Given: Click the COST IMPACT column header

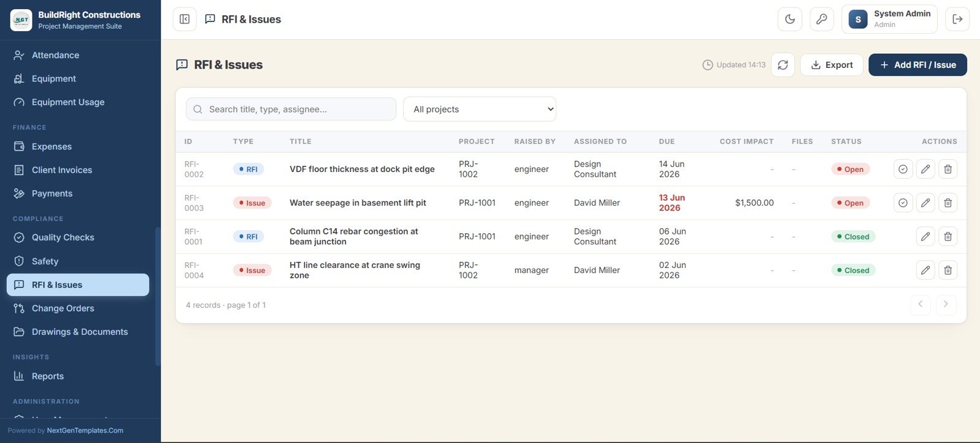Looking at the screenshot, I should 747,141.
